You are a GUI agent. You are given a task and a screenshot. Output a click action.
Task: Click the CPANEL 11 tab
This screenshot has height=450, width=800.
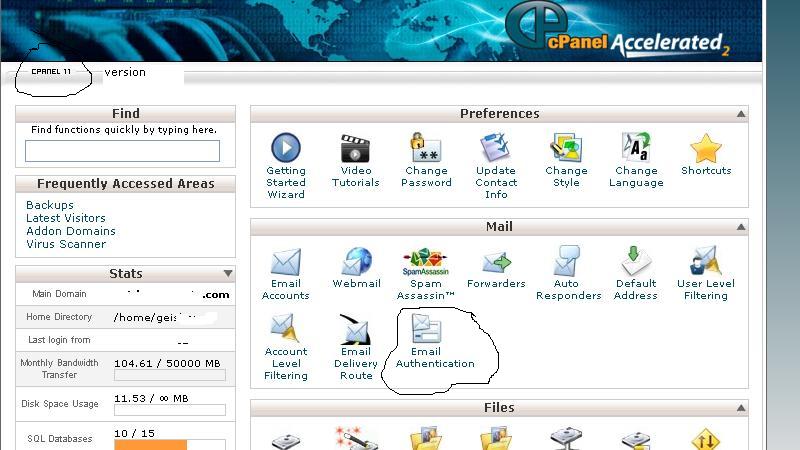pyautogui.click(x=51, y=71)
